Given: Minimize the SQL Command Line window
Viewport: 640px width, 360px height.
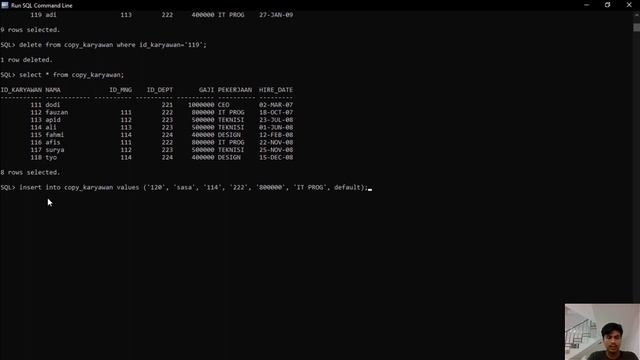Looking at the screenshot, I should 587,5.
